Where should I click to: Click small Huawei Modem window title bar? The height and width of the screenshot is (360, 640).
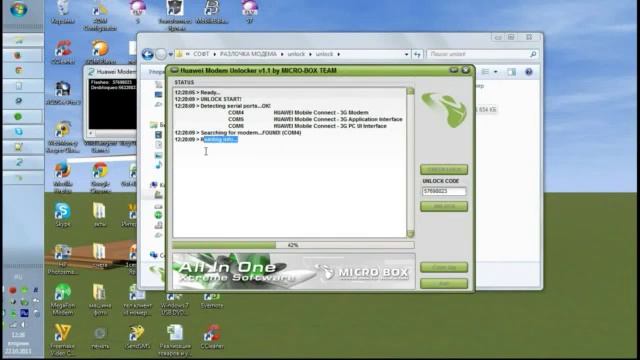[x=112, y=72]
